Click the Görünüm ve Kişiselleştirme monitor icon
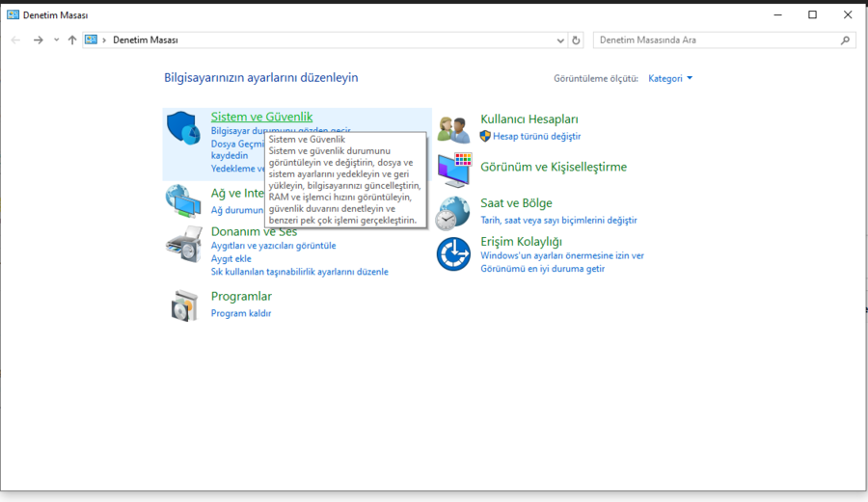 (454, 170)
